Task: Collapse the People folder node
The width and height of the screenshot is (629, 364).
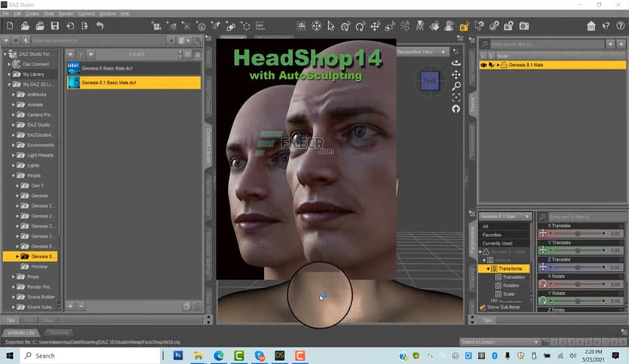Action: 14,175
